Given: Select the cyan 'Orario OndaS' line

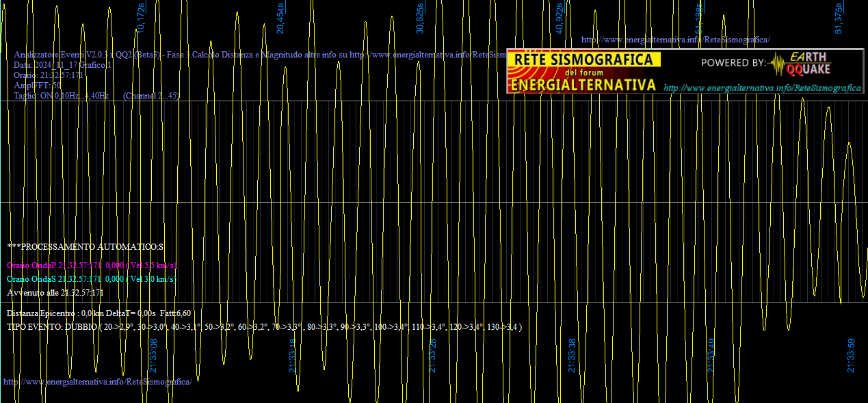Looking at the screenshot, I should click(92, 278).
